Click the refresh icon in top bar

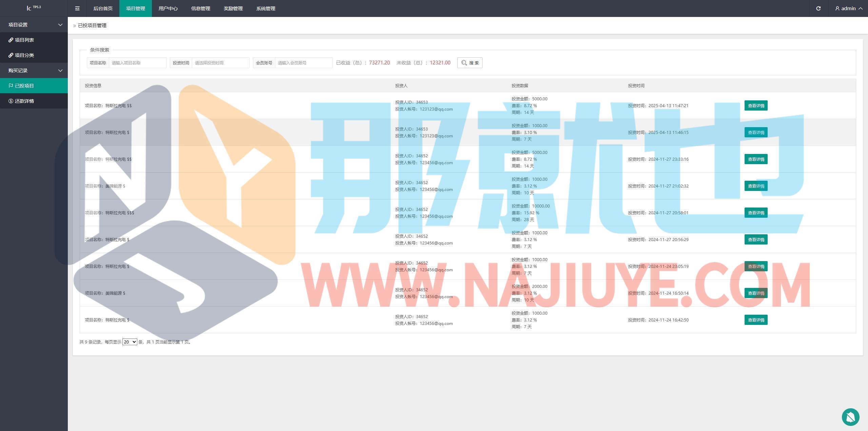tap(818, 8)
